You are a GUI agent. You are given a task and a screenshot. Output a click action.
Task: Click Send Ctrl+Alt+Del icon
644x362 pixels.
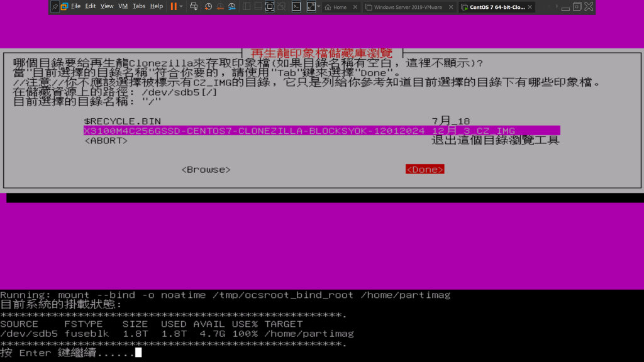click(194, 6)
